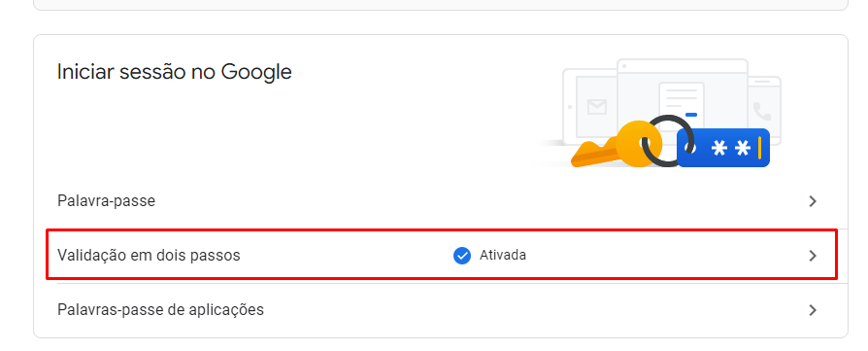Click the blue checkmark icon beside Ativada
Viewport: 868px width, 351px height.
click(x=462, y=256)
